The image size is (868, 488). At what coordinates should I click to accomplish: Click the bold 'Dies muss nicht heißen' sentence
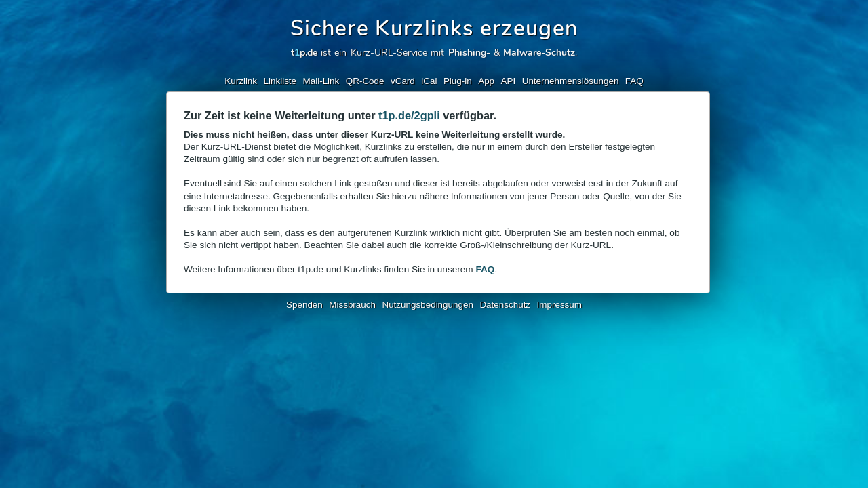[374, 135]
